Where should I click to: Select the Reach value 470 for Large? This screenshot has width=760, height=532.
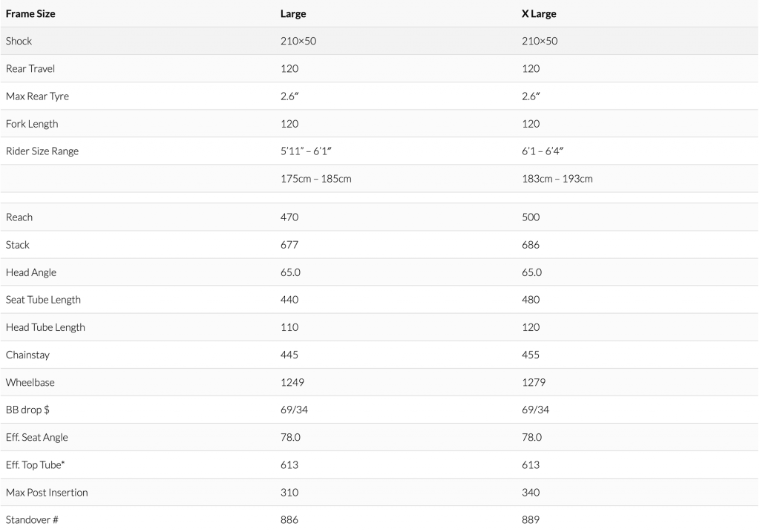[x=289, y=217]
